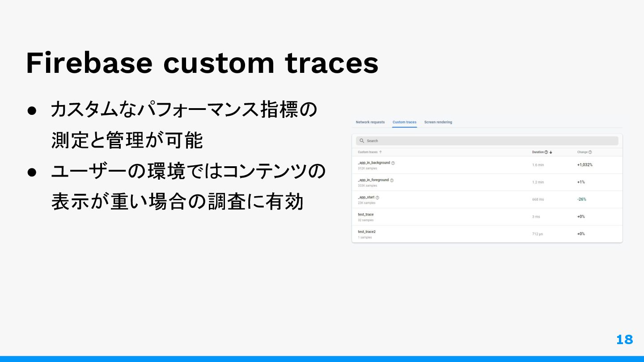Click the 668 ms duration value

[538, 199]
